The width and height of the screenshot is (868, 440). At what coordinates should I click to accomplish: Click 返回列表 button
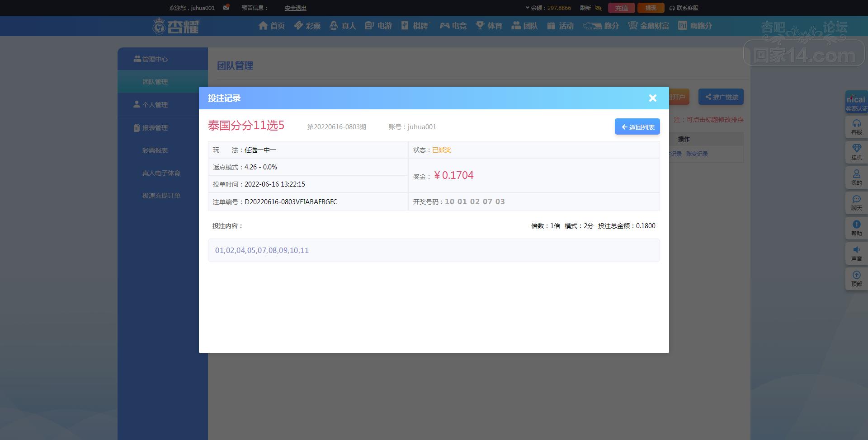click(637, 127)
